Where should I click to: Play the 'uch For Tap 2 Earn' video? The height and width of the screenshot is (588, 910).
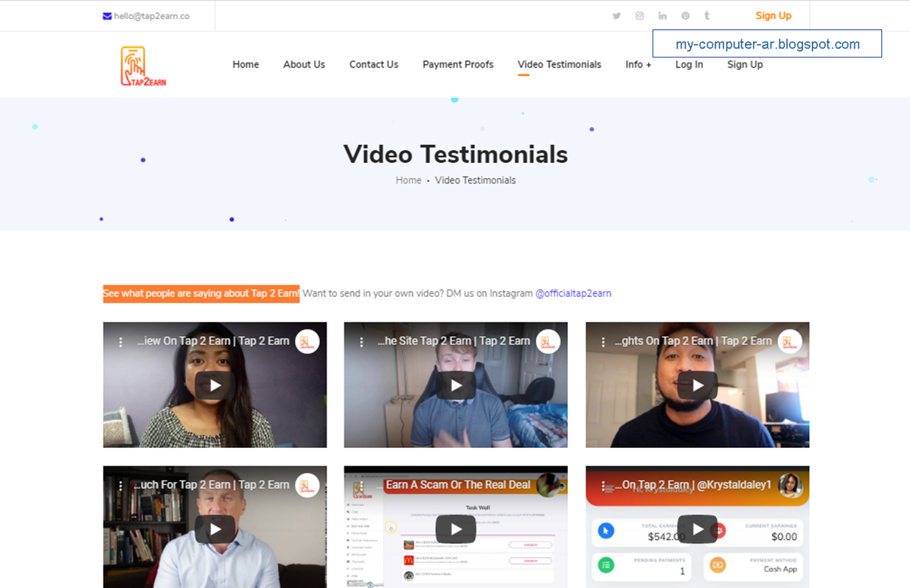click(x=215, y=528)
